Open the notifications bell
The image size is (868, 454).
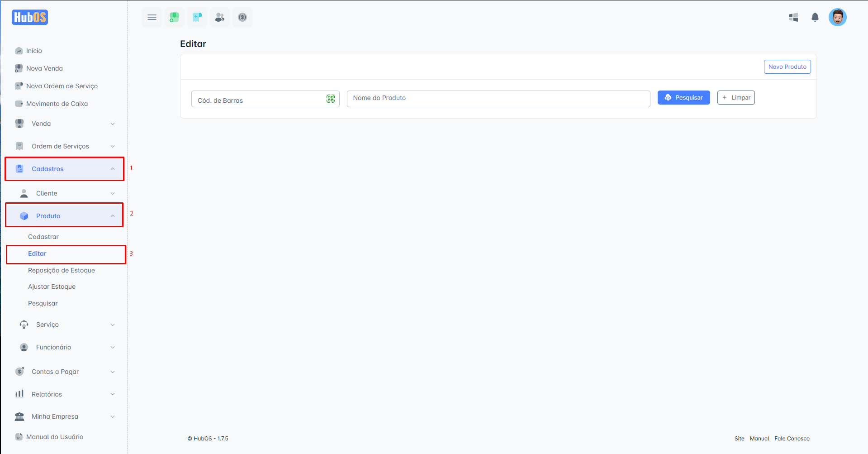point(815,17)
